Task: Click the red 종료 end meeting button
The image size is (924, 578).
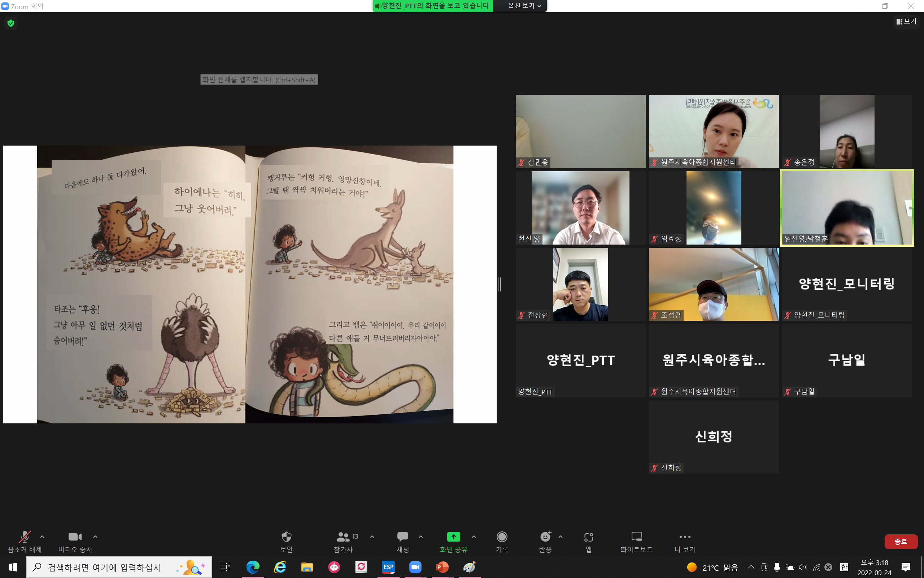Action: pyautogui.click(x=901, y=542)
